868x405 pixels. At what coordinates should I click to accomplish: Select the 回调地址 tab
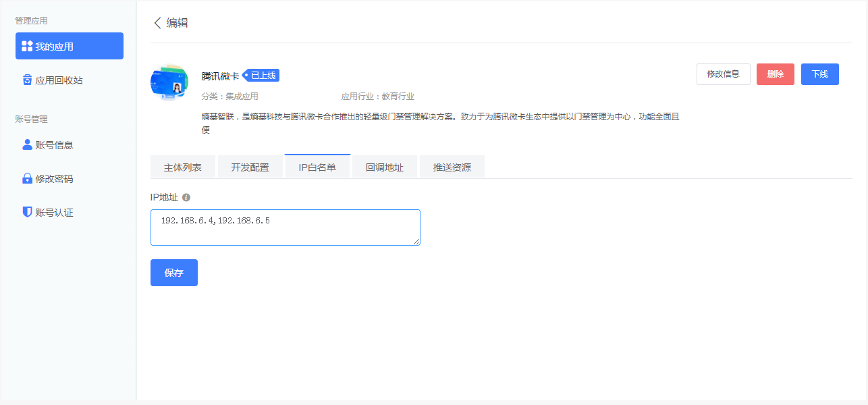click(x=385, y=166)
